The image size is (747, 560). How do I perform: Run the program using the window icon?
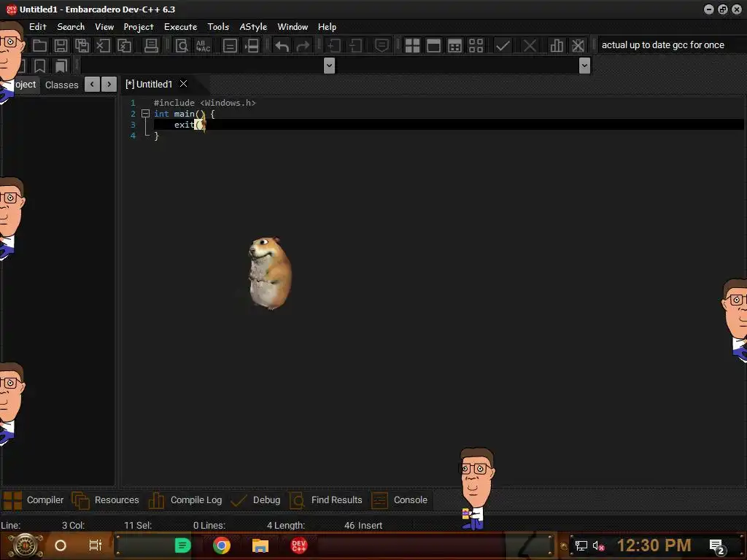(x=433, y=46)
